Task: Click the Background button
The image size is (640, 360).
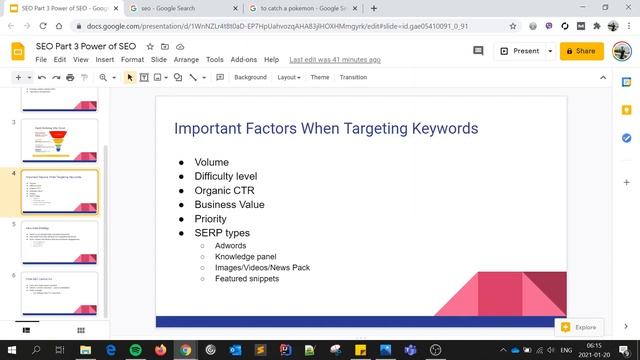Action: (x=250, y=77)
